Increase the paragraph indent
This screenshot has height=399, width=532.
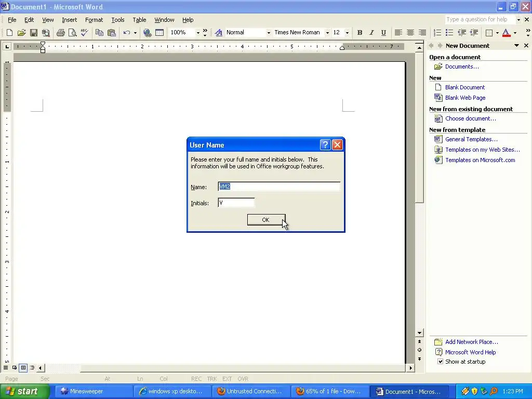(x=474, y=33)
